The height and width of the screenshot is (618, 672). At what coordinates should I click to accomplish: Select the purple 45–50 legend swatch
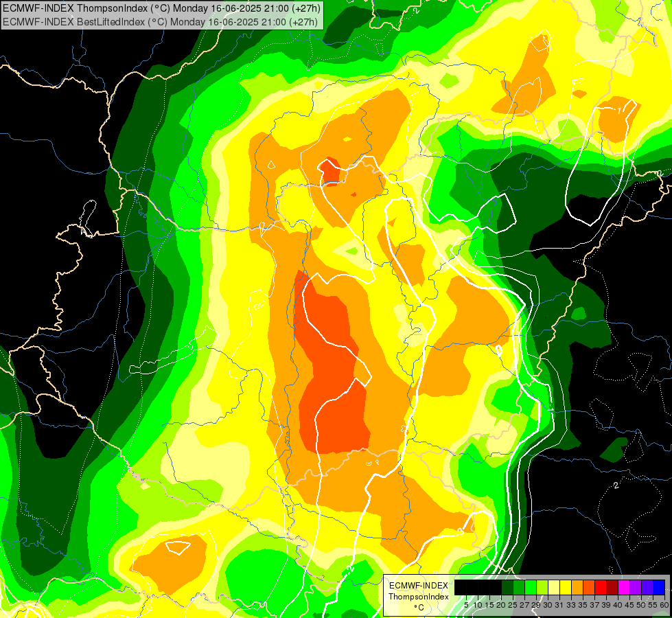(x=636, y=587)
